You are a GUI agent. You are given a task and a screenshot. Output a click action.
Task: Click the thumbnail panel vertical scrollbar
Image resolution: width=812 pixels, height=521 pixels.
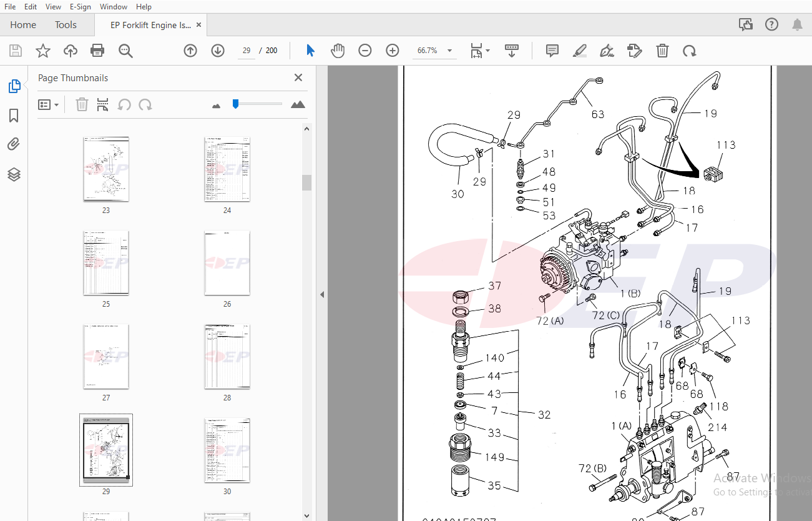pos(306,182)
